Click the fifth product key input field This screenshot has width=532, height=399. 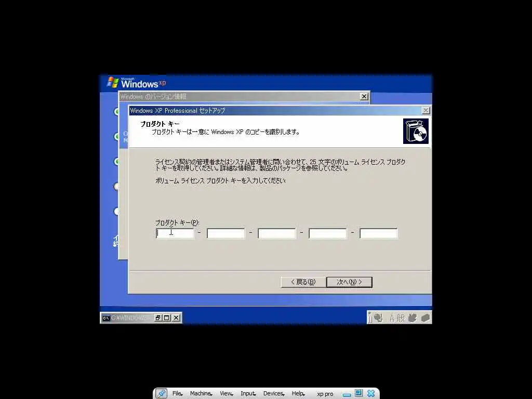pos(378,233)
